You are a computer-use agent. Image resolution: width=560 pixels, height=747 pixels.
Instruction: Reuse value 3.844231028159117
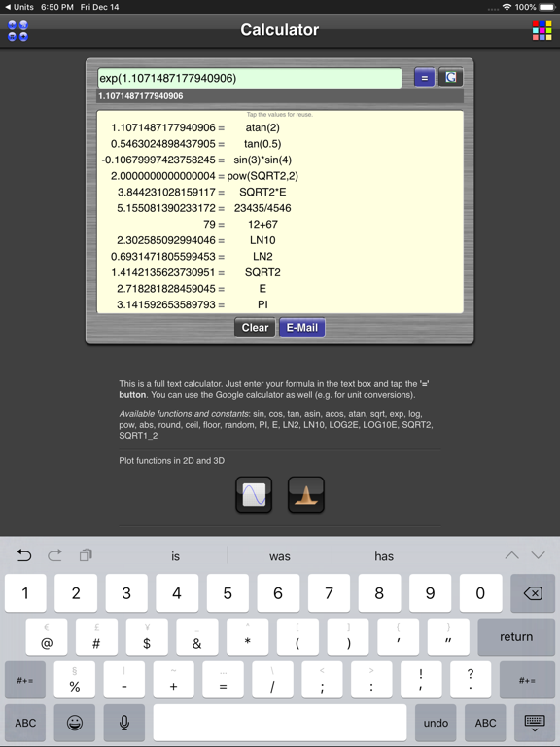tap(166, 192)
